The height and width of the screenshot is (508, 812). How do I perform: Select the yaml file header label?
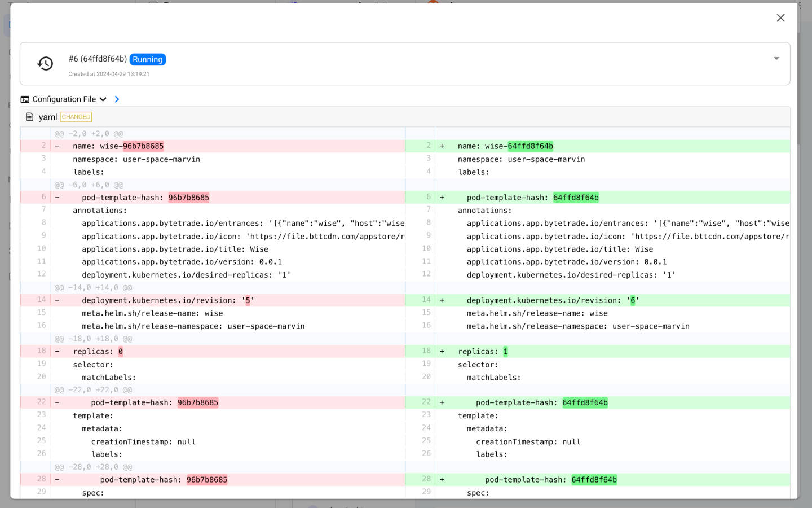[x=48, y=117]
